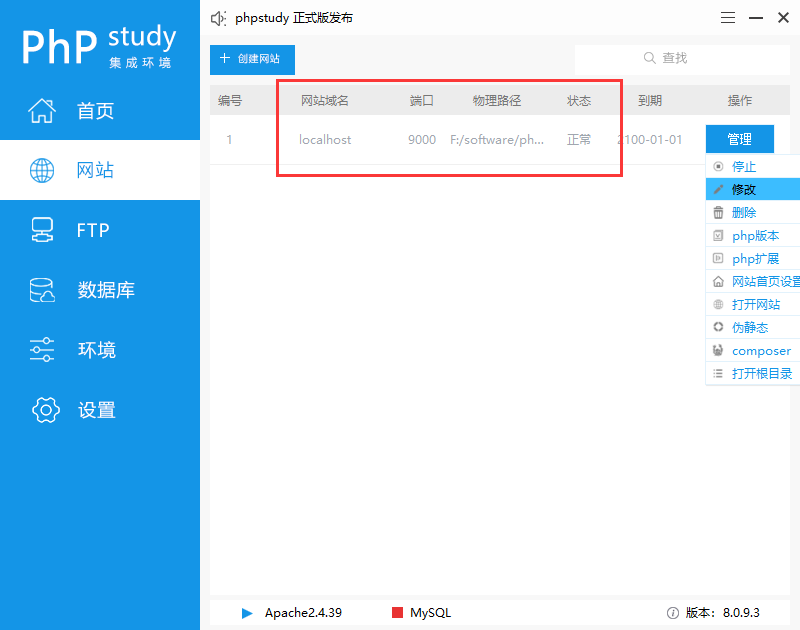The height and width of the screenshot is (630, 800).
Task: Click the 版本 8.0.9.3 info indicator
Action: pos(671,613)
